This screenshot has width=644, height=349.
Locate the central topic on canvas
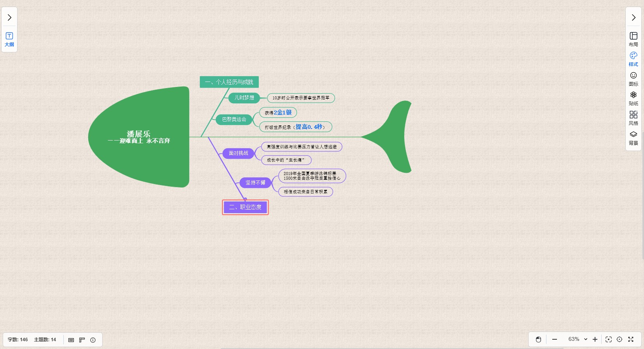click(620, 339)
